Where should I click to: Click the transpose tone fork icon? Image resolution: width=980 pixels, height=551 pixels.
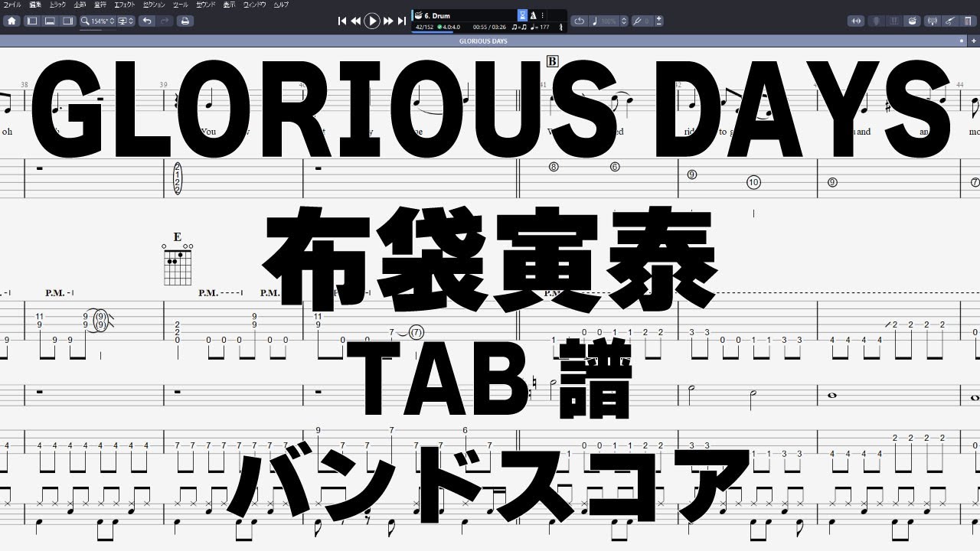[636, 21]
